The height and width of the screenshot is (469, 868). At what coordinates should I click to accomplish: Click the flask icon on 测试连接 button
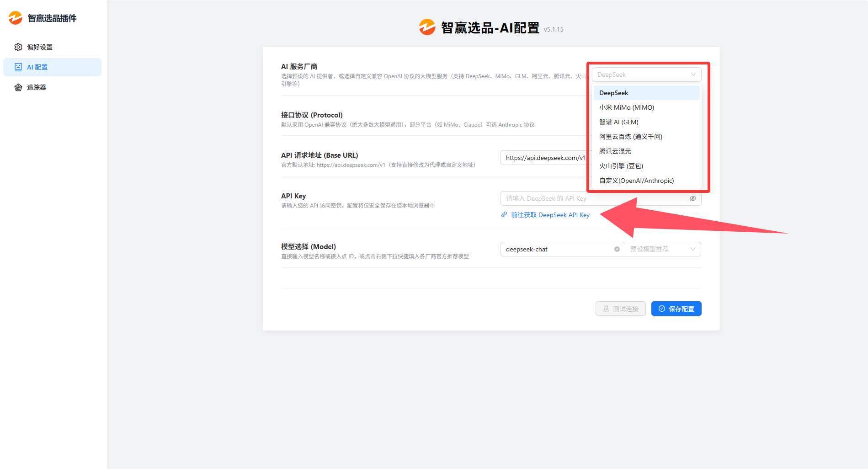point(606,309)
